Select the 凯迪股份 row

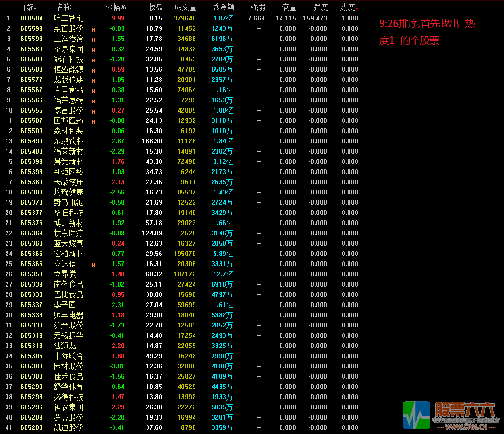[182, 428]
